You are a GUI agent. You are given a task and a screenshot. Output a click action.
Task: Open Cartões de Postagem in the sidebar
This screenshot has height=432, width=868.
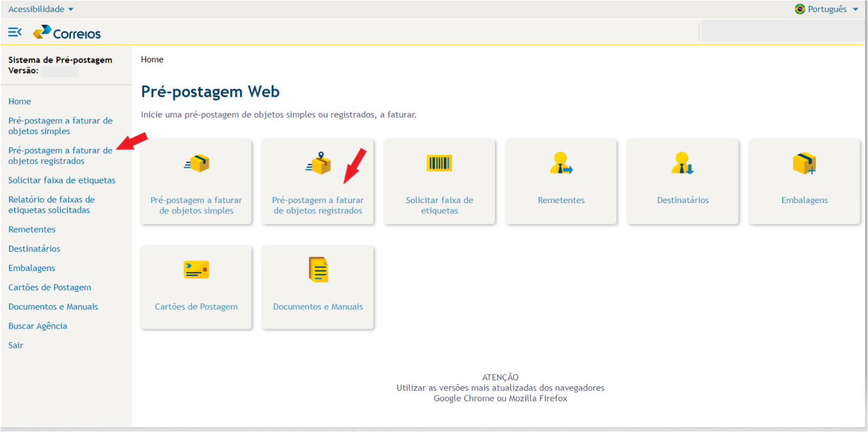tap(50, 287)
